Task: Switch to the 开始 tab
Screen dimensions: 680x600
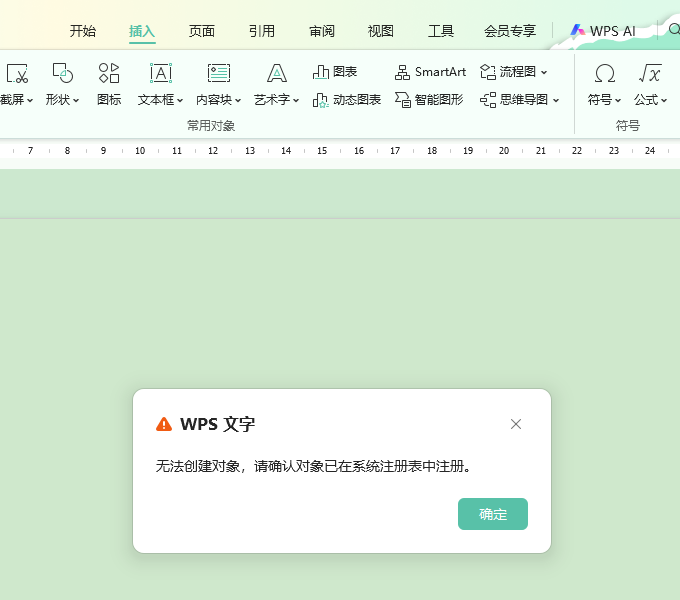Action: pyautogui.click(x=83, y=31)
